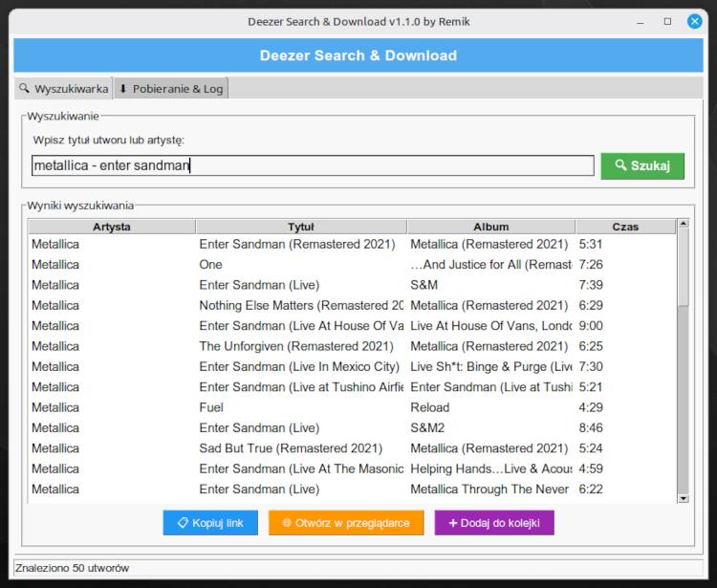This screenshot has width=717, height=588.
Task: Choose Enter Sandman (Live In Mexico City)
Action: coord(298,367)
